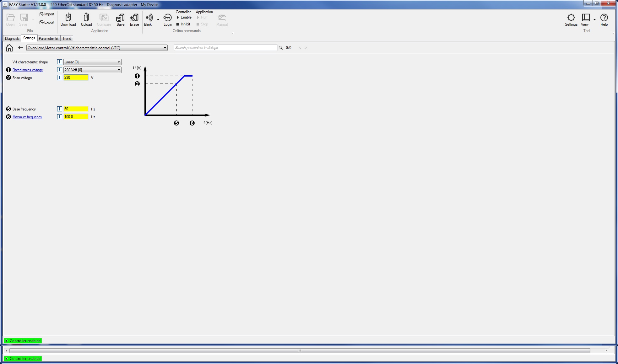The width and height of the screenshot is (618, 364).
Task: Toggle info marker beside Base frequency
Action: coord(60,109)
